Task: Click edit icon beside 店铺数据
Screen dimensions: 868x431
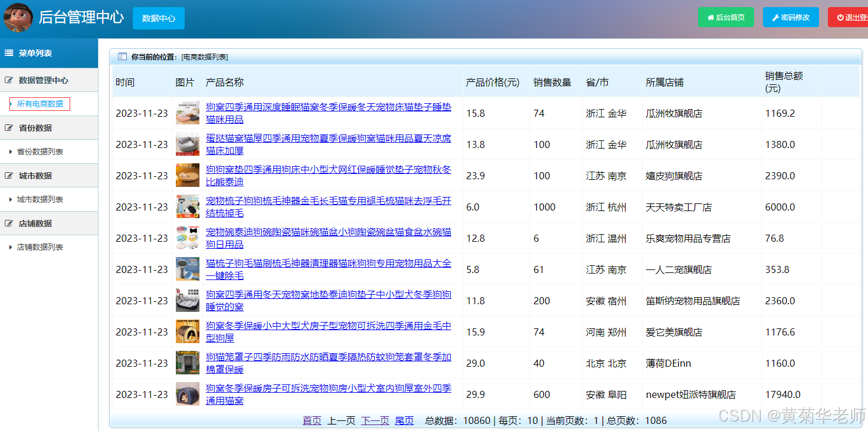Action: [x=9, y=223]
